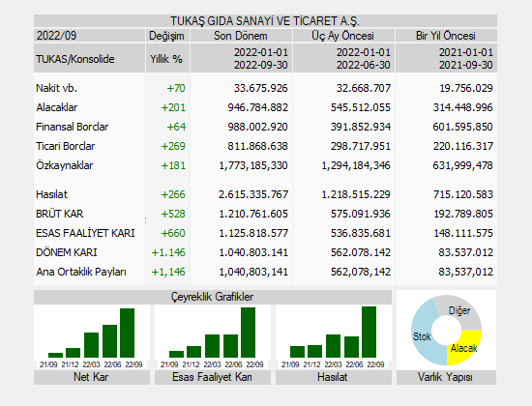
Task: Click the value 1.210.761.605
Action: tap(253, 214)
